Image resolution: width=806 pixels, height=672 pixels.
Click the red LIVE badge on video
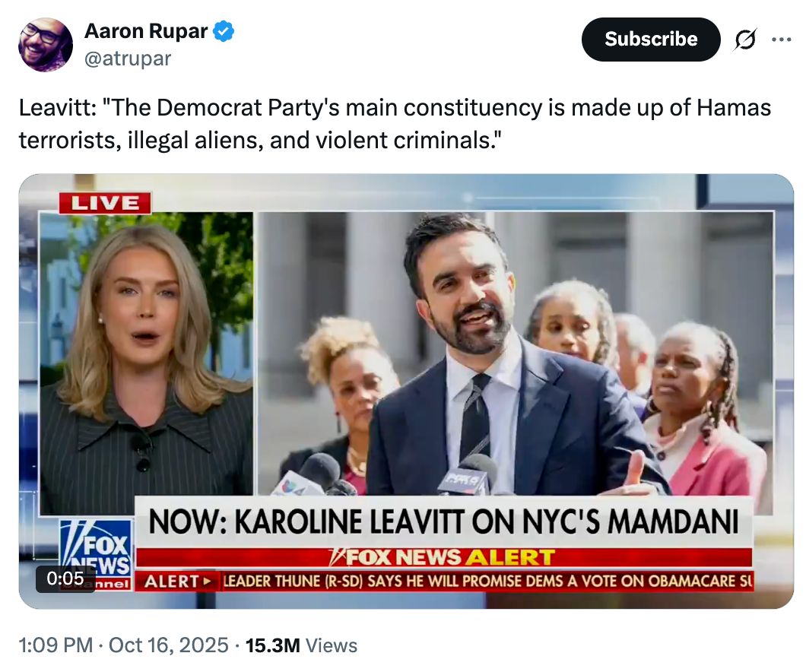tap(105, 203)
